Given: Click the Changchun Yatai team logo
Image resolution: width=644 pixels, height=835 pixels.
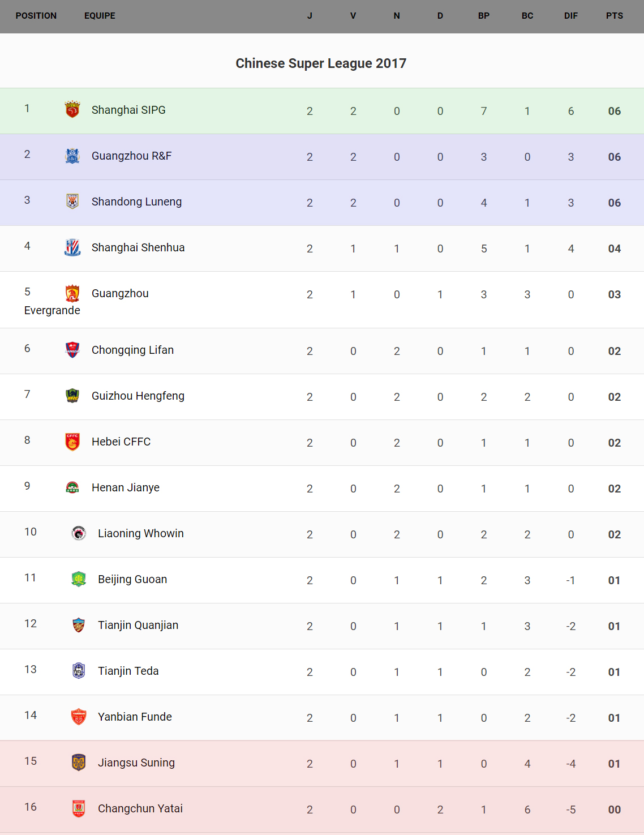Looking at the screenshot, I should click(x=79, y=808).
